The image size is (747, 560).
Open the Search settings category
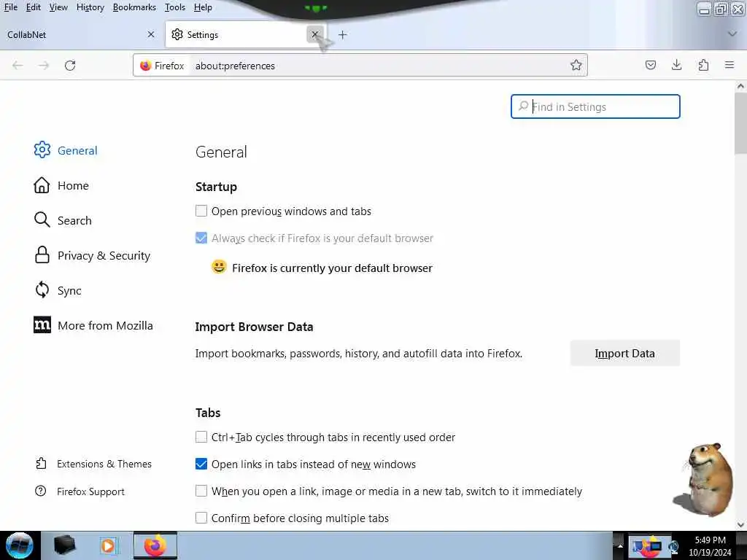coord(63,220)
